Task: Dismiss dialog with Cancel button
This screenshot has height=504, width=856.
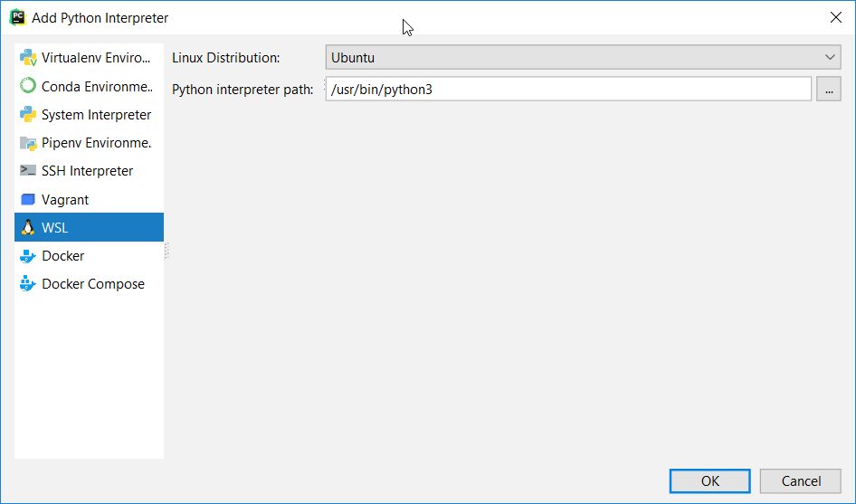Action: click(801, 481)
